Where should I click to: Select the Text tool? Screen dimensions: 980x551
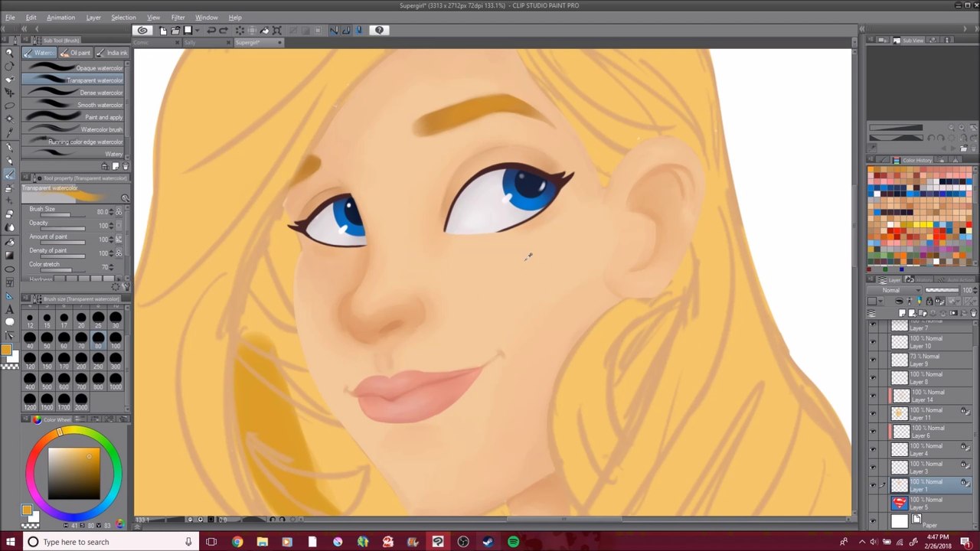pyautogui.click(x=9, y=308)
